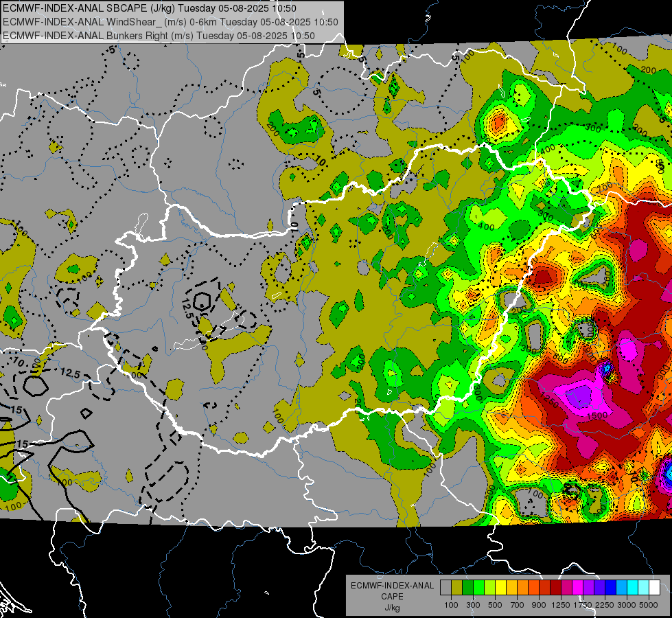672x618 pixels.
Task: Click the grey swatch in CAPE legend
Action: point(445,587)
